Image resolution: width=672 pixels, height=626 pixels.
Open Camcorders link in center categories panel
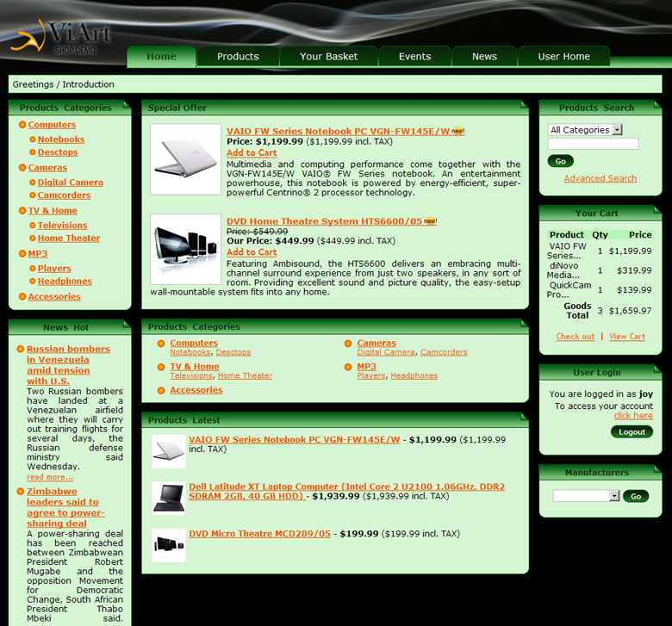444,352
